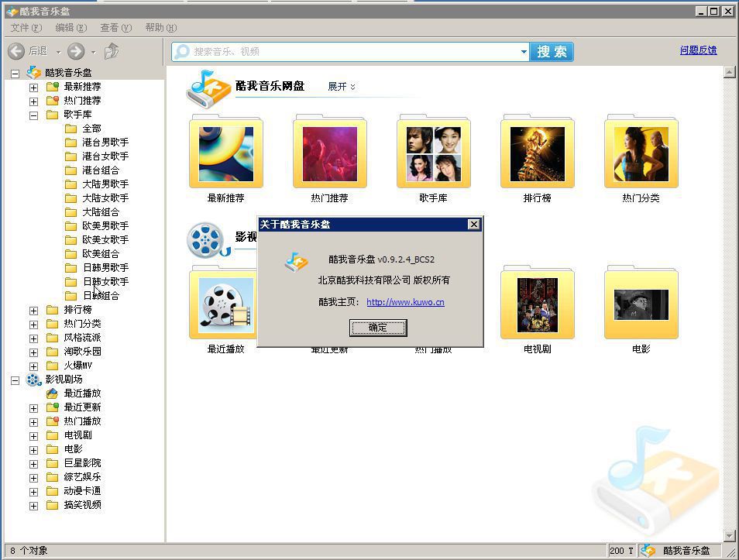The width and height of the screenshot is (739, 560).
Task: Click the Up-folder toolbar icon
Action: click(x=112, y=51)
